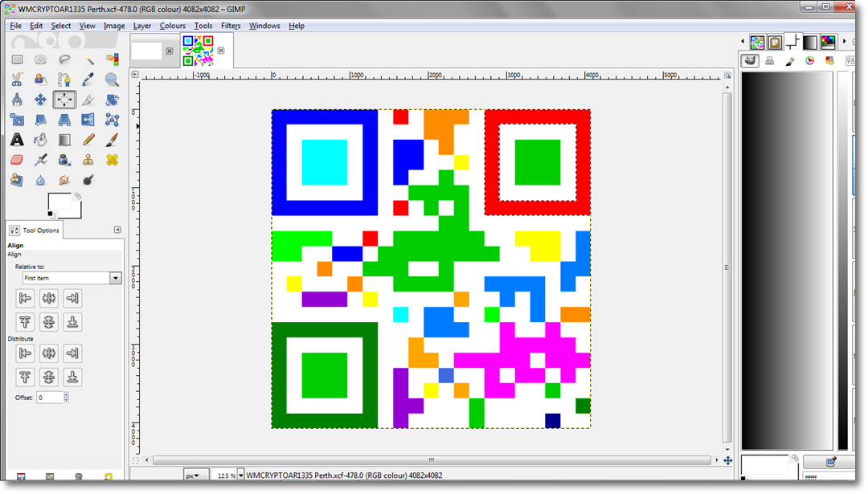Viewport: 868px width, 494px height.
Task: Toggle zoom image when window resizes
Action: tap(727, 76)
